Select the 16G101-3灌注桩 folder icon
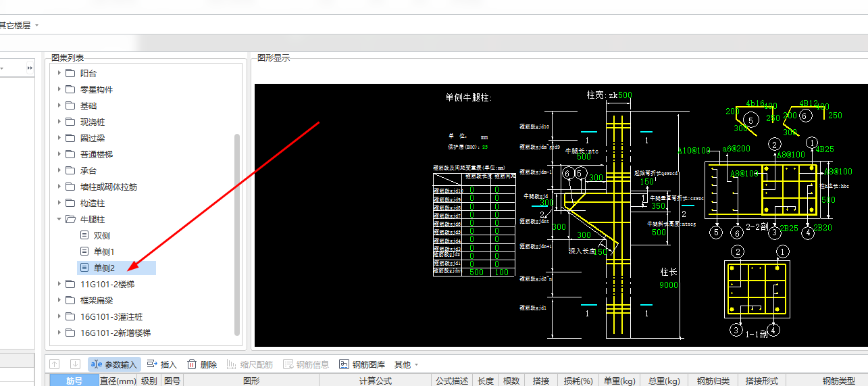Image resolution: width=868 pixels, height=386 pixels. click(x=70, y=316)
